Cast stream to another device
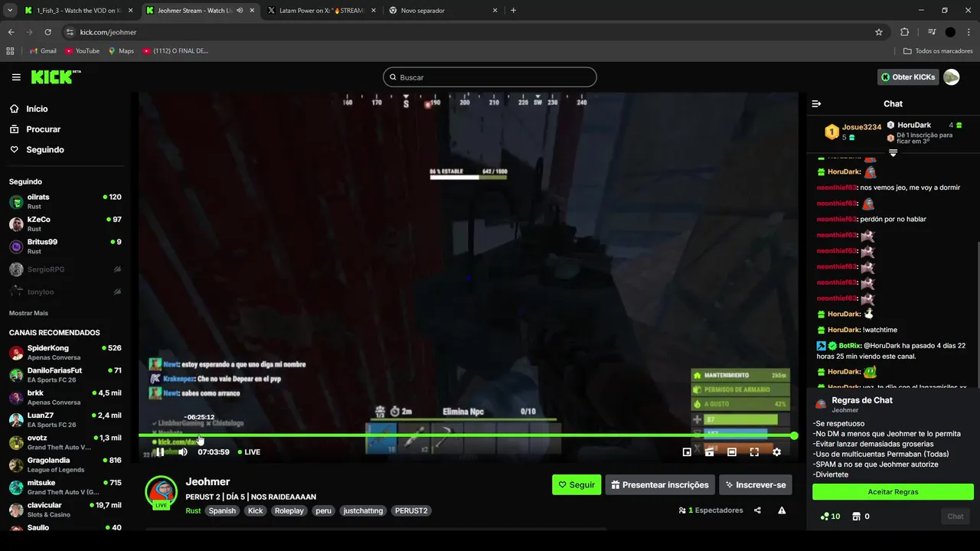980x551 pixels. click(x=709, y=452)
